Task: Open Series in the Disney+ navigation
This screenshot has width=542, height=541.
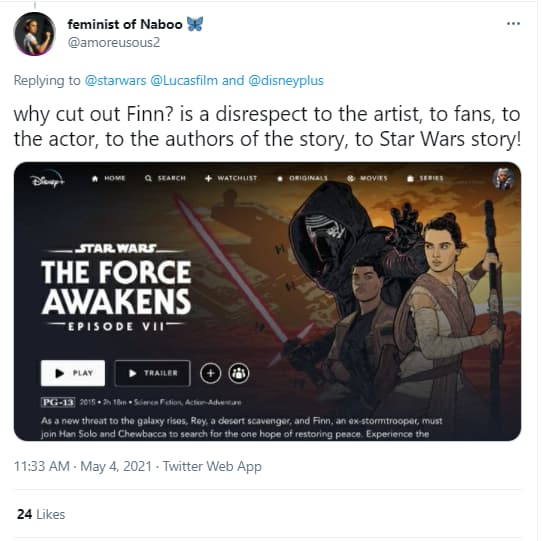Action: click(x=425, y=178)
